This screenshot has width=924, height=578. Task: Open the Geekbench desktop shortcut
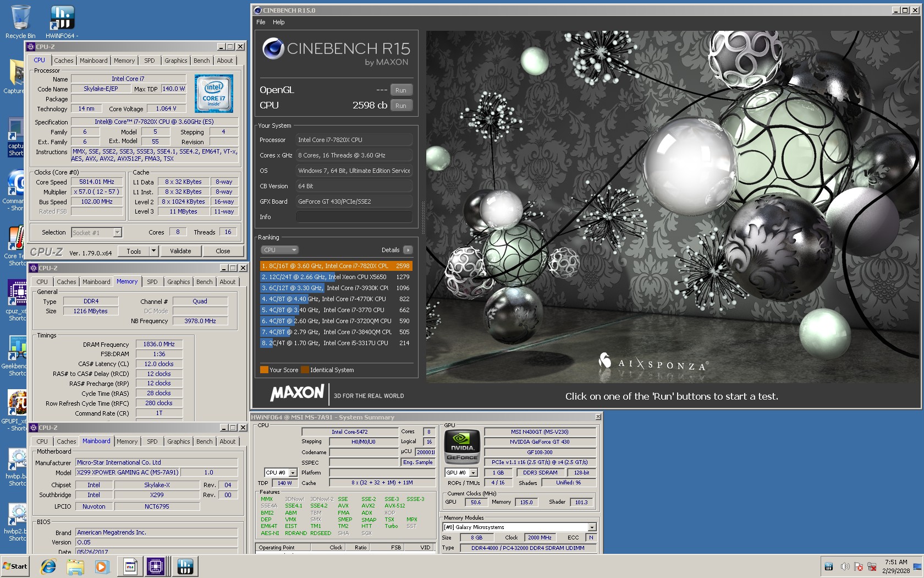tap(15, 355)
